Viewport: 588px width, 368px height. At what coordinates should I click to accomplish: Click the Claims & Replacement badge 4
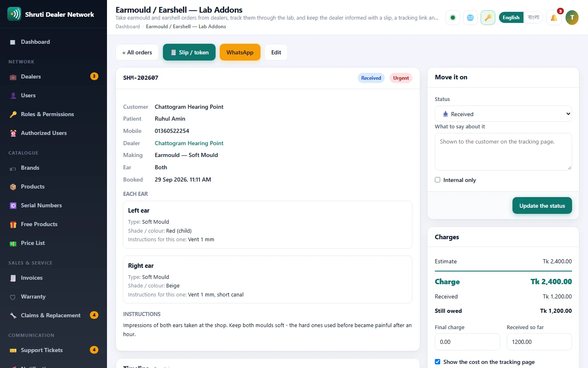click(94, 315)
